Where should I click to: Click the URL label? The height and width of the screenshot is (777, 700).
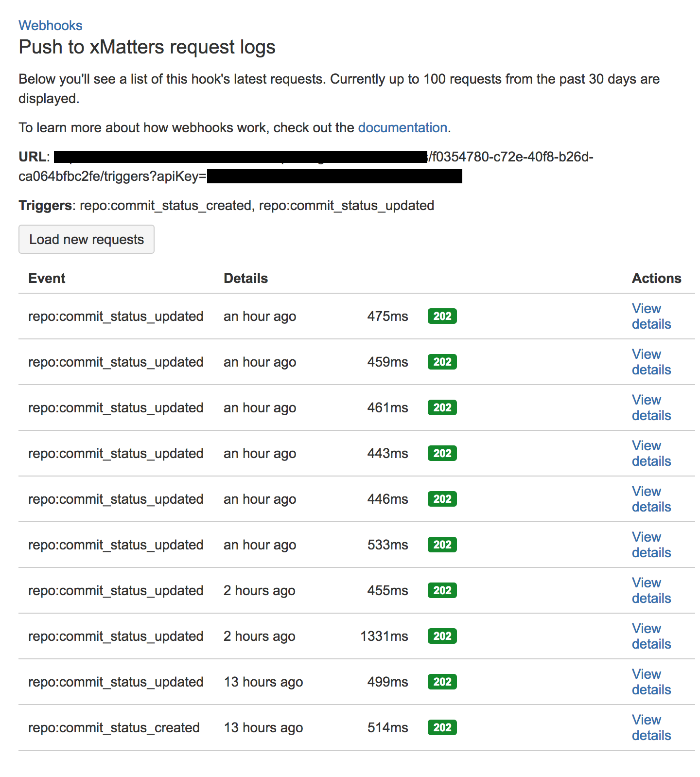[34, 157]
